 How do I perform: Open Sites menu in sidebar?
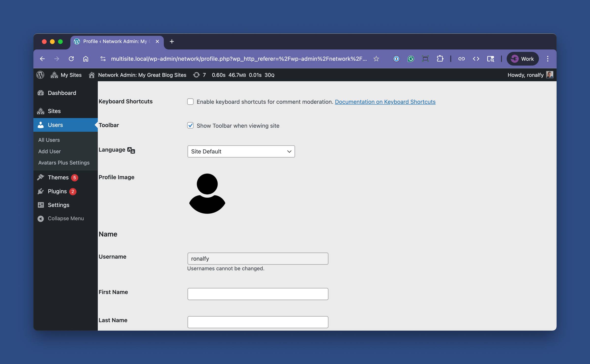pos(66,111)
